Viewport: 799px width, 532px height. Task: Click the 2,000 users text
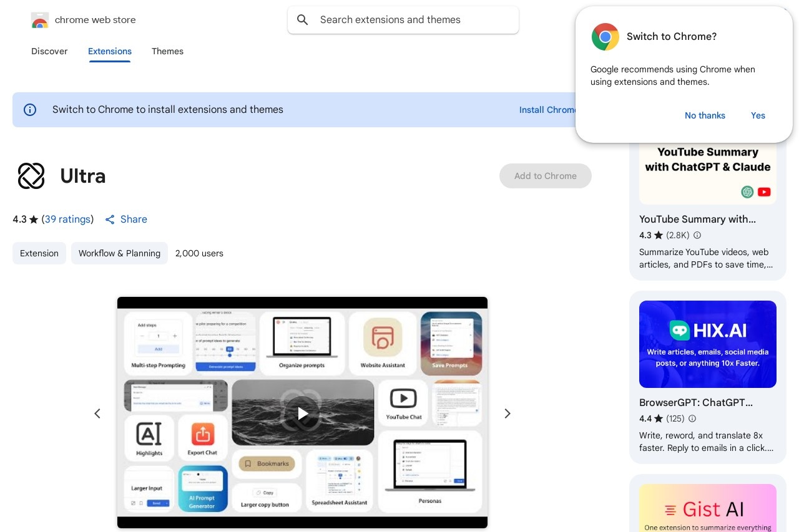point(199,253)
